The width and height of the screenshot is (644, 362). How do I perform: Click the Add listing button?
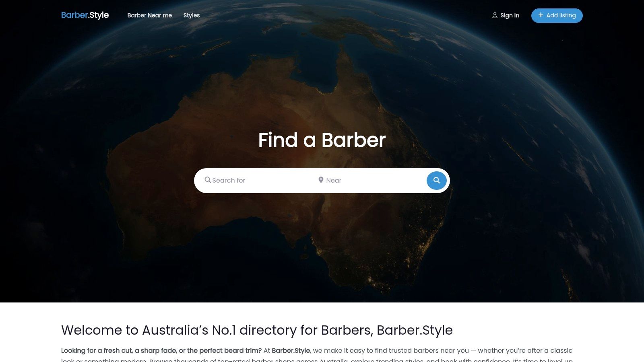click(x=557, y=15)
